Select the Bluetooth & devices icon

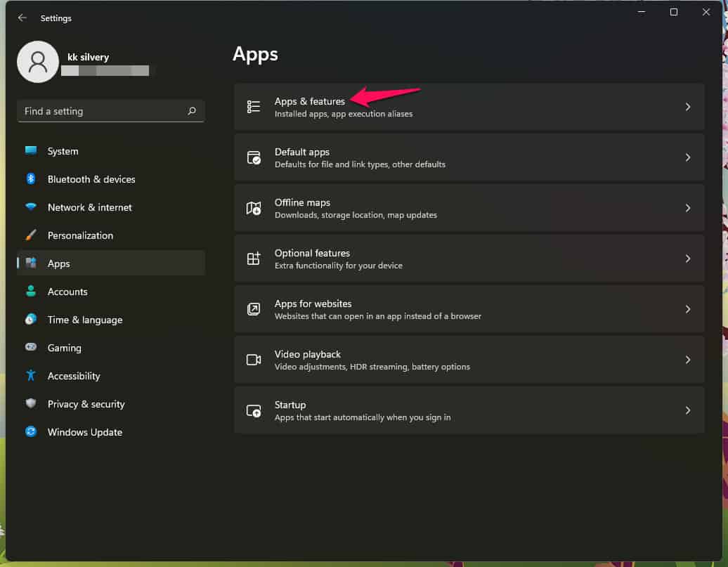point(31,179)
